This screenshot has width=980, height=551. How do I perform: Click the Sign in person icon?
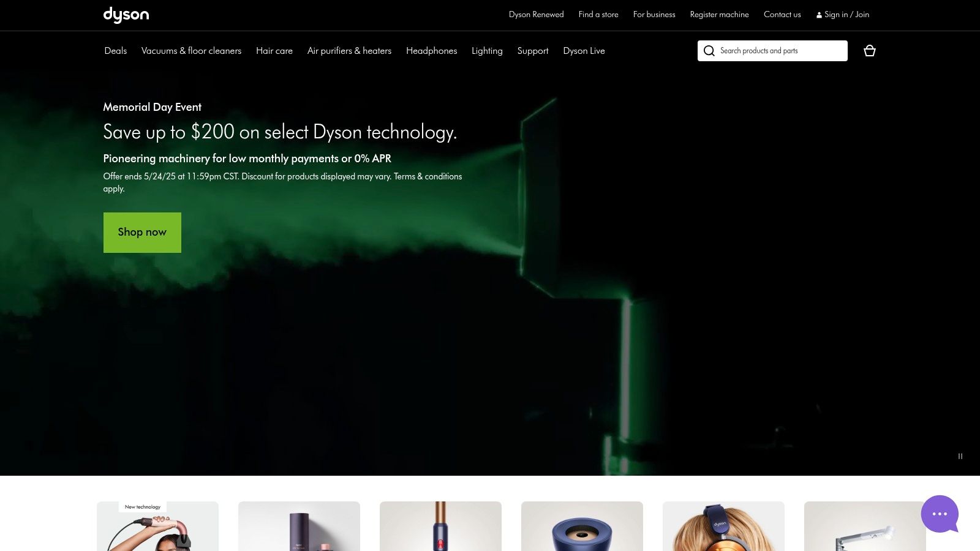tap(819, 15)
